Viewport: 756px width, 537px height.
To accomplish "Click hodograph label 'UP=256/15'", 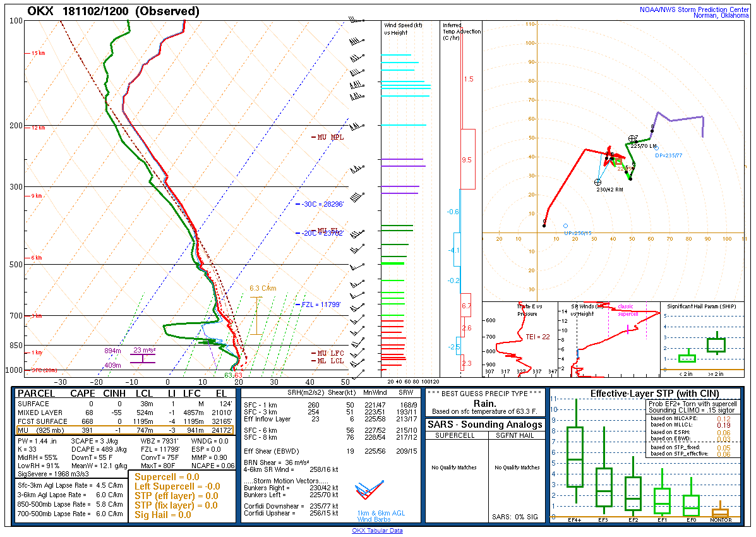I will pyautogui.click(x=578, y=233).
